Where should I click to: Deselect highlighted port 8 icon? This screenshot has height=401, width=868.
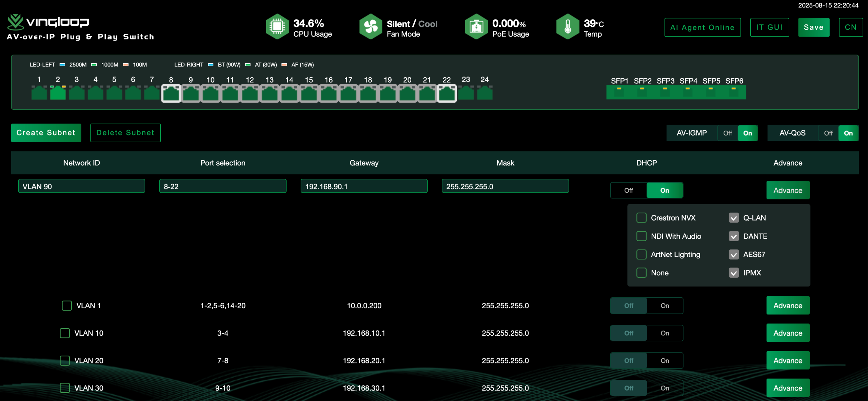pos(171,93)
